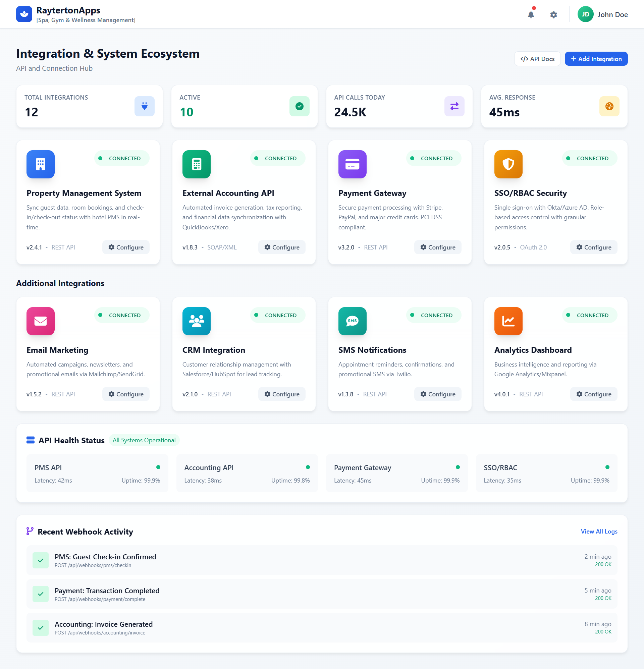Image resolution: width=644 pixels, height=669 pixels.
Task: Click the Add Integration button
Action: point(596,58)
